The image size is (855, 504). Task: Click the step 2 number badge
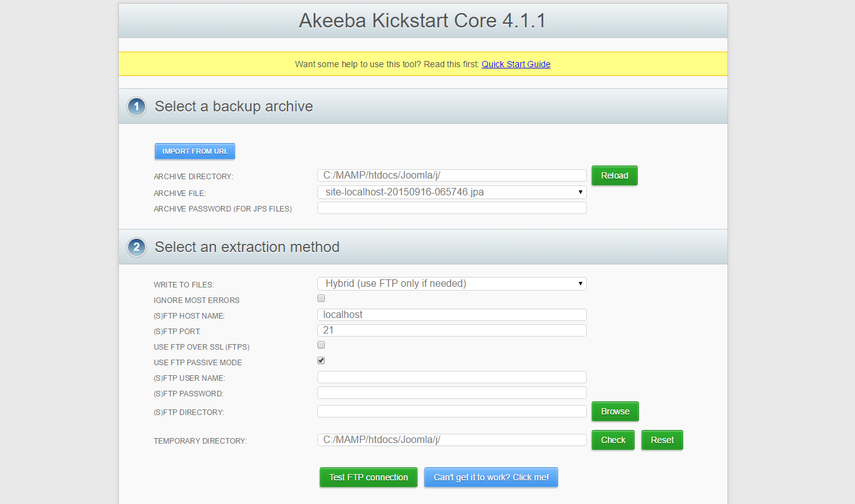tap(136, 248)
